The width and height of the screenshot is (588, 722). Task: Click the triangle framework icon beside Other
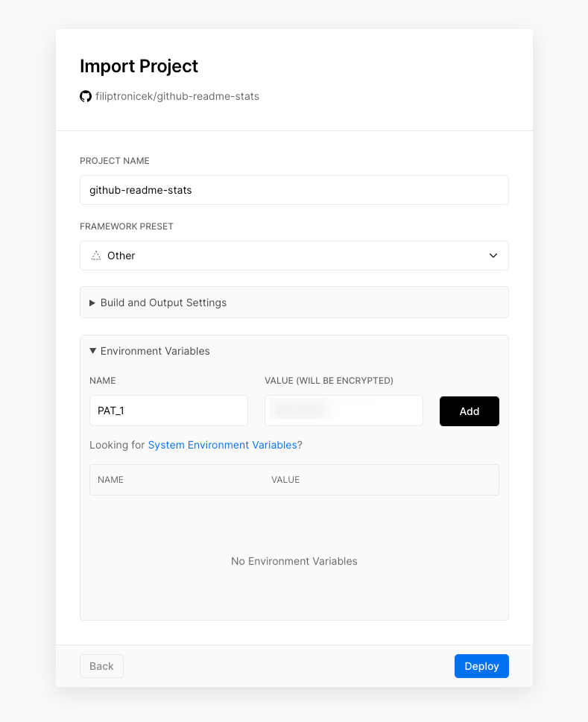[x=95, y=256]
